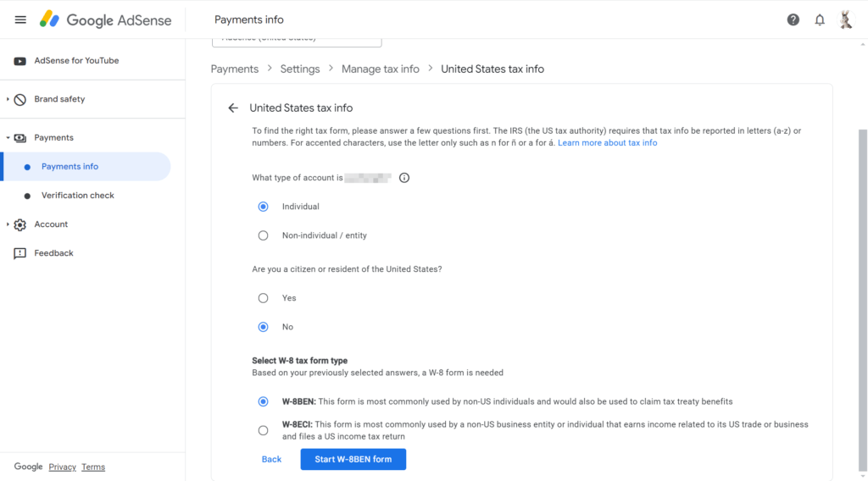Screen dimensions: 868x481
Task: Select the W-8ECI form radio button
Action: [263, 430]
